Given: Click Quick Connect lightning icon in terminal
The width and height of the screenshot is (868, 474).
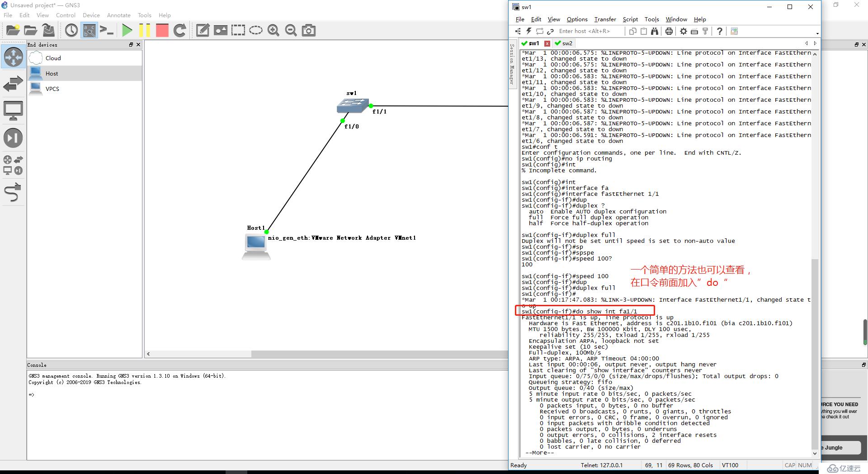Looking at the screenshot, I should click(x=528, y=31).
